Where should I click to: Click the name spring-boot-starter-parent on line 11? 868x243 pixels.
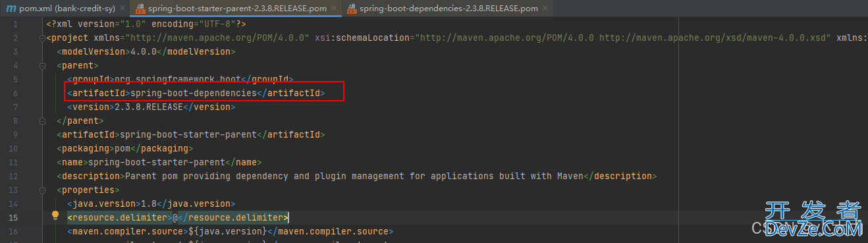[x=157, y=162]
